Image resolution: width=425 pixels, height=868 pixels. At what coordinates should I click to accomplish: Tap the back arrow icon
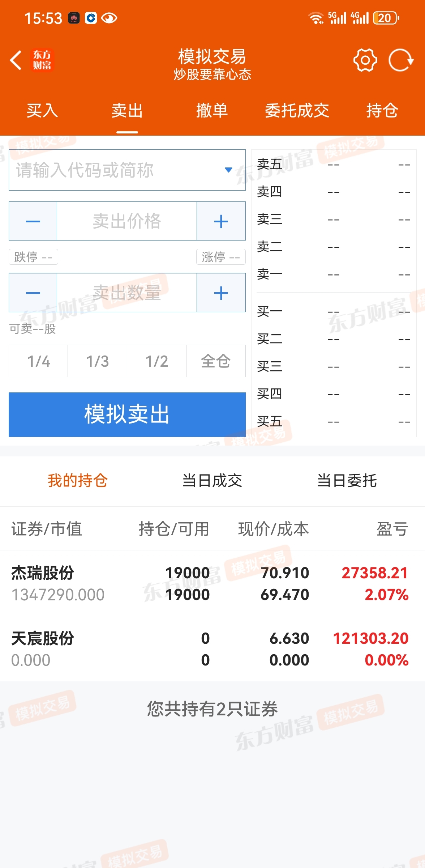(16, 60)
